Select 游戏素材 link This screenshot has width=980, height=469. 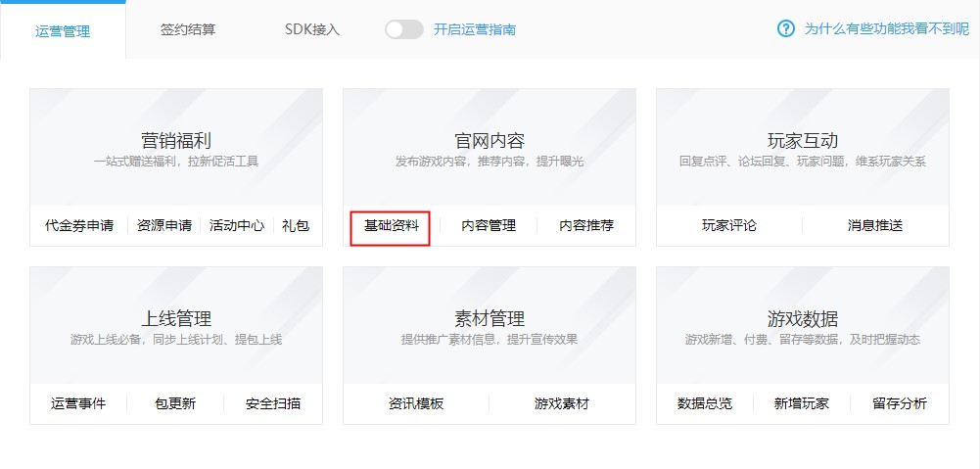[562, 404]
